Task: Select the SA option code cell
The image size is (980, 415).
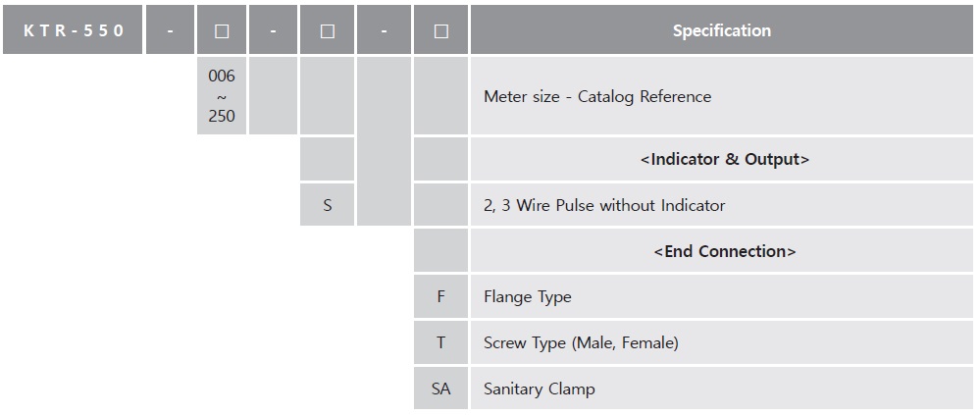Action: [440, 389]
